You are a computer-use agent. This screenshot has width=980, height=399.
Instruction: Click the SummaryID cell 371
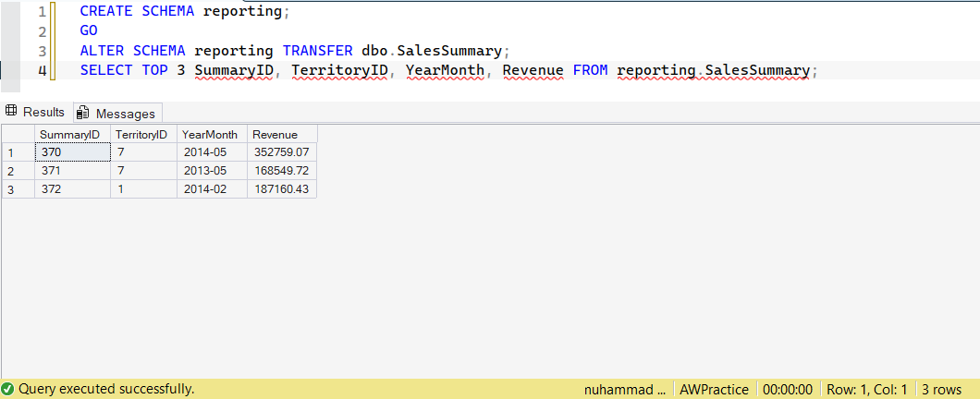pos(72,171)
